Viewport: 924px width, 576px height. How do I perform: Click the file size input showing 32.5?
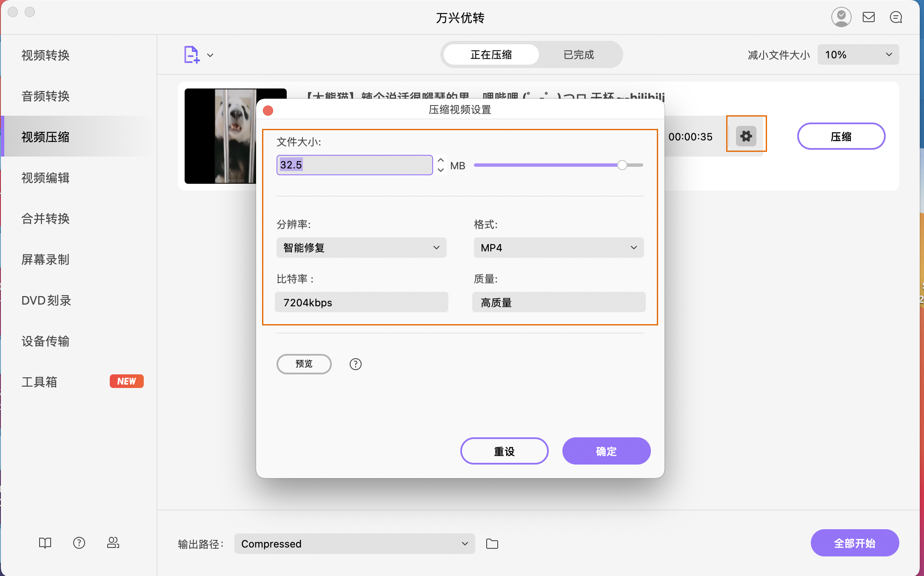pyautogui.click(x=354, y=165)
